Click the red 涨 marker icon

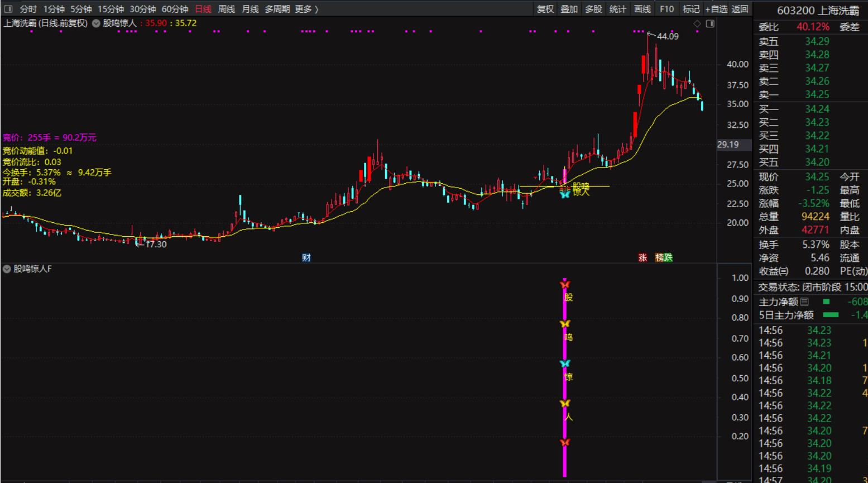coord(642,257)
